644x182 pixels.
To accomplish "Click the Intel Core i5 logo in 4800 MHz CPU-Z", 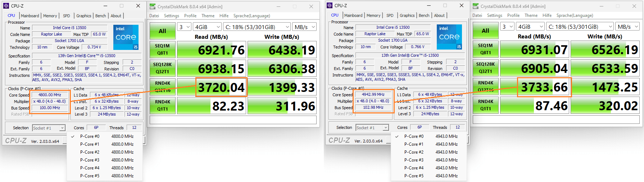I will point(126,37).
